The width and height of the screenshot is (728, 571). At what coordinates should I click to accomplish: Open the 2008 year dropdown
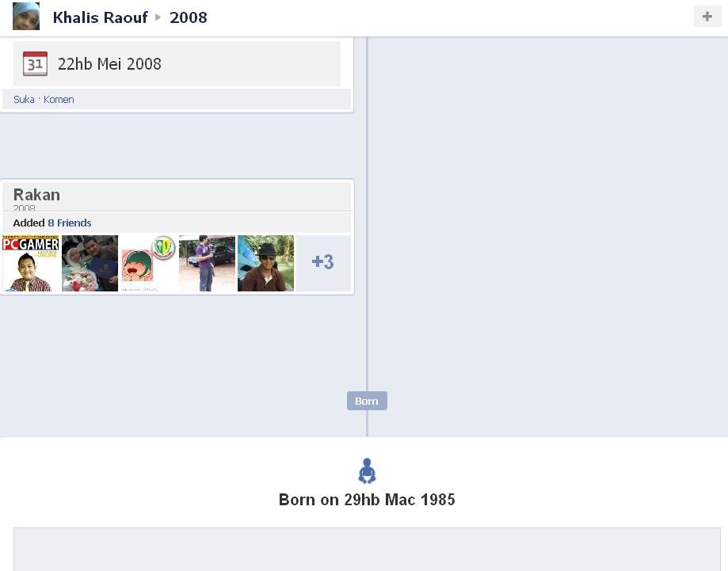click(188, 17)
